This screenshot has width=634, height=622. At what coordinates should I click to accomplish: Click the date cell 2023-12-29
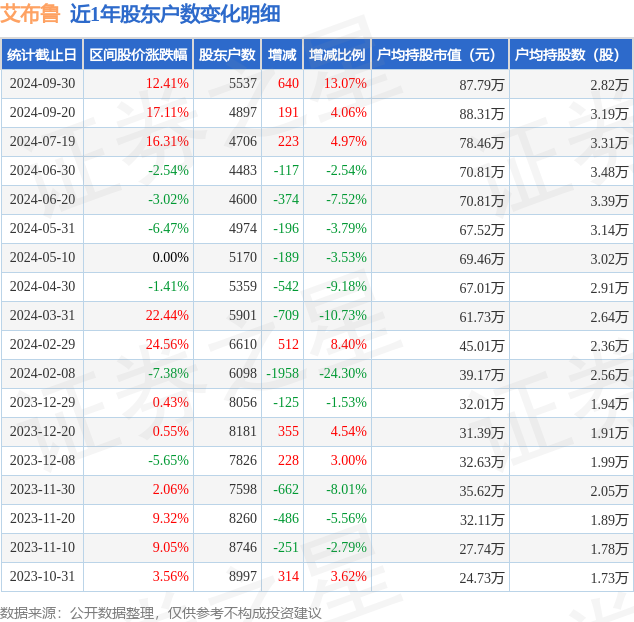click(42, 402)
